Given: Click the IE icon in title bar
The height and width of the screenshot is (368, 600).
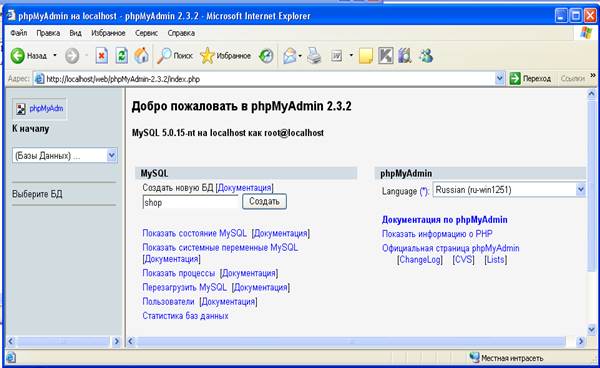Looking at the screenshot, I should (11, 16).
